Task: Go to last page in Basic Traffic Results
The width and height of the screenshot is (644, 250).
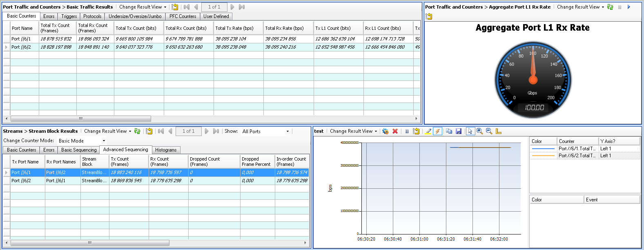Action: pos(242,7)
